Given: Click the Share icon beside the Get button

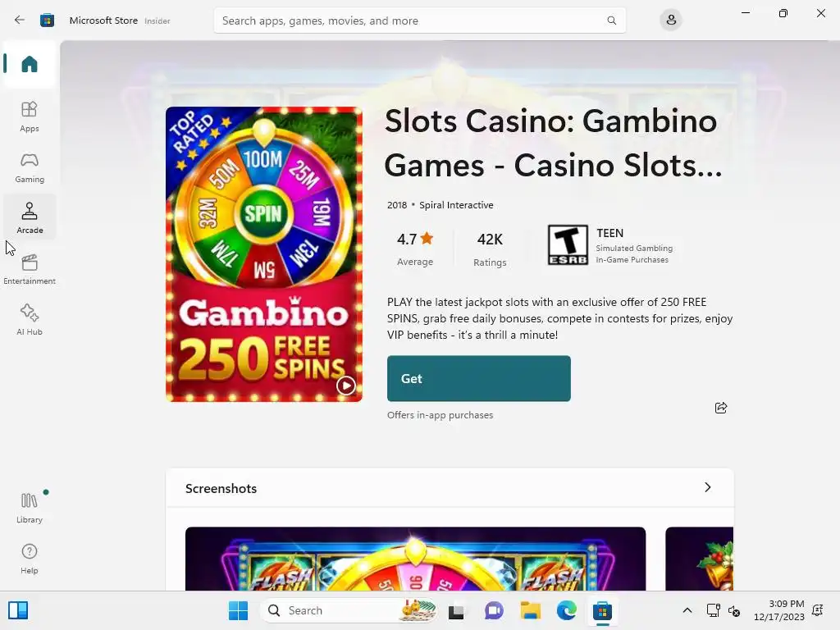Looking at the screenshot, I should pyautogui.click(x=721, y=409).
